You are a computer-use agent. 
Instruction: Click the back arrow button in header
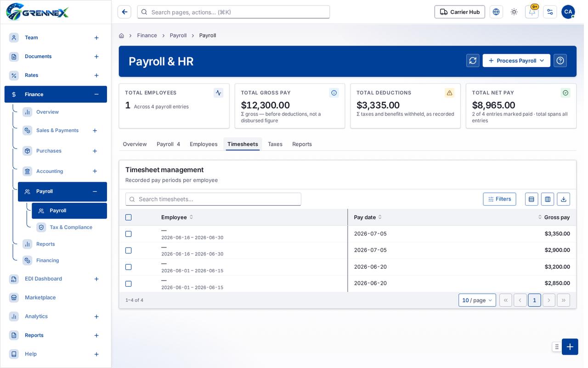pos(124,12)
